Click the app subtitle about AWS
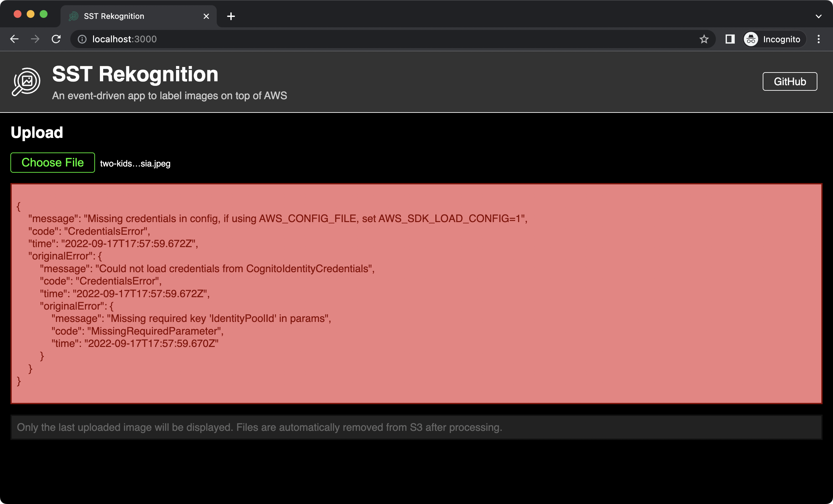This screenshot has height=504, width=833. (170, 96)
